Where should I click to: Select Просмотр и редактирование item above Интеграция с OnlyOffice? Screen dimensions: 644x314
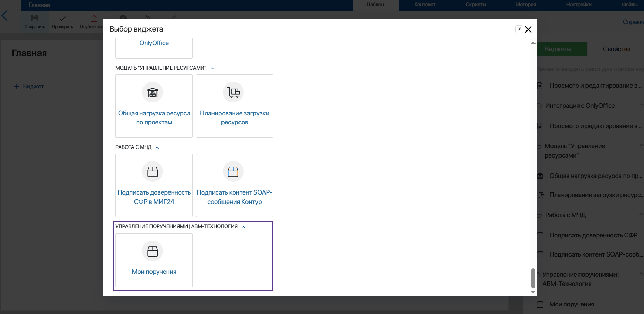click(x=590, y=86)
